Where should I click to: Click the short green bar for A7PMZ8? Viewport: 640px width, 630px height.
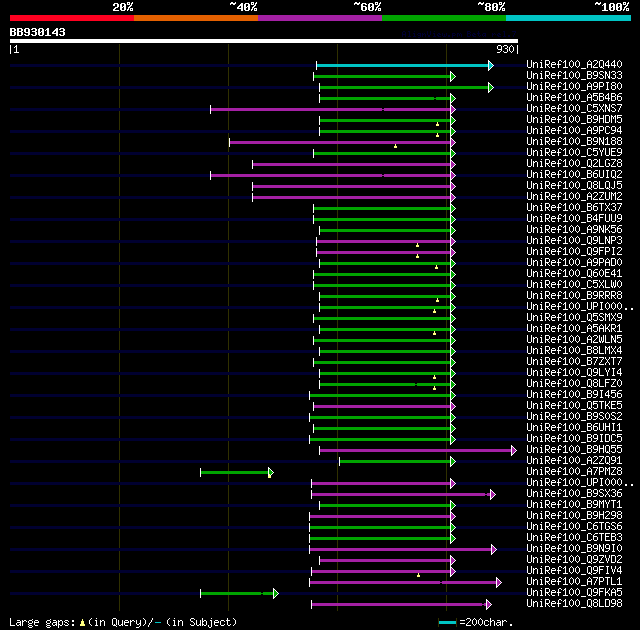point(235,472)
